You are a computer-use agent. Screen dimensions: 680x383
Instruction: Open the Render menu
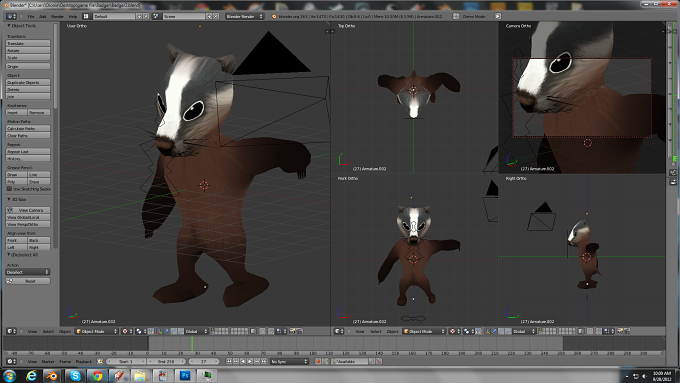(x=57, y=16)
